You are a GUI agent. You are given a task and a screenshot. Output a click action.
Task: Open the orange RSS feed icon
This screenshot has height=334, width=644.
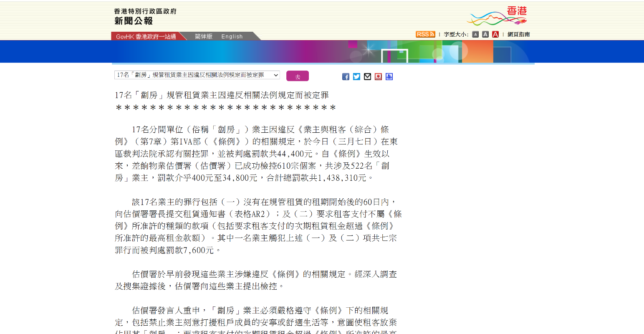(x=425, y=34)
